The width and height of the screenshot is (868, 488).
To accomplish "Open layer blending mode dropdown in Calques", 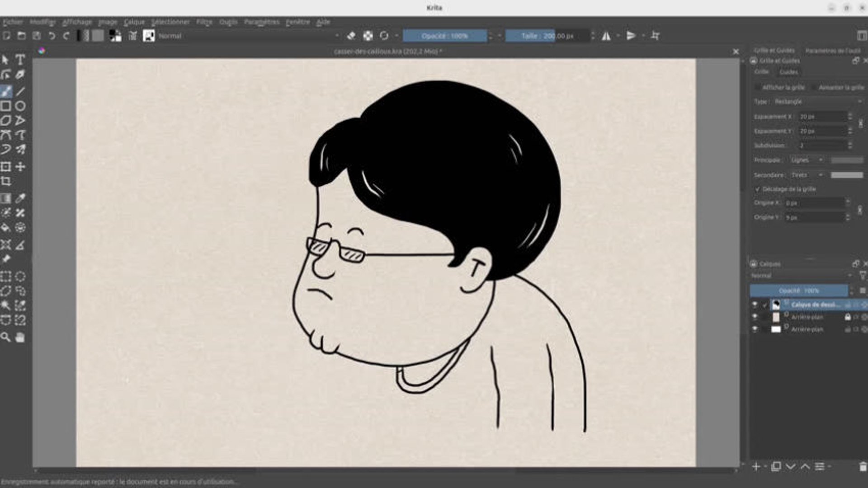I will 801,276.
